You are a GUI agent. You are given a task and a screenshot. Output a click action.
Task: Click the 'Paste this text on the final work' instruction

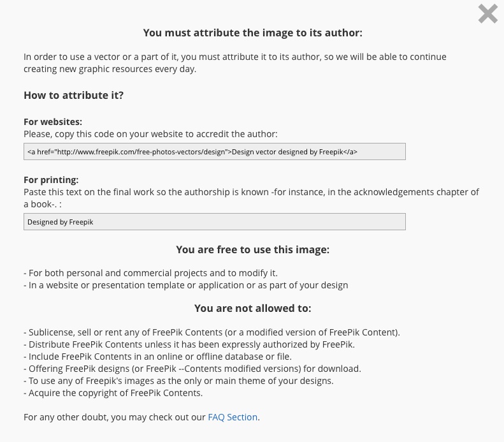pos(251,198)
